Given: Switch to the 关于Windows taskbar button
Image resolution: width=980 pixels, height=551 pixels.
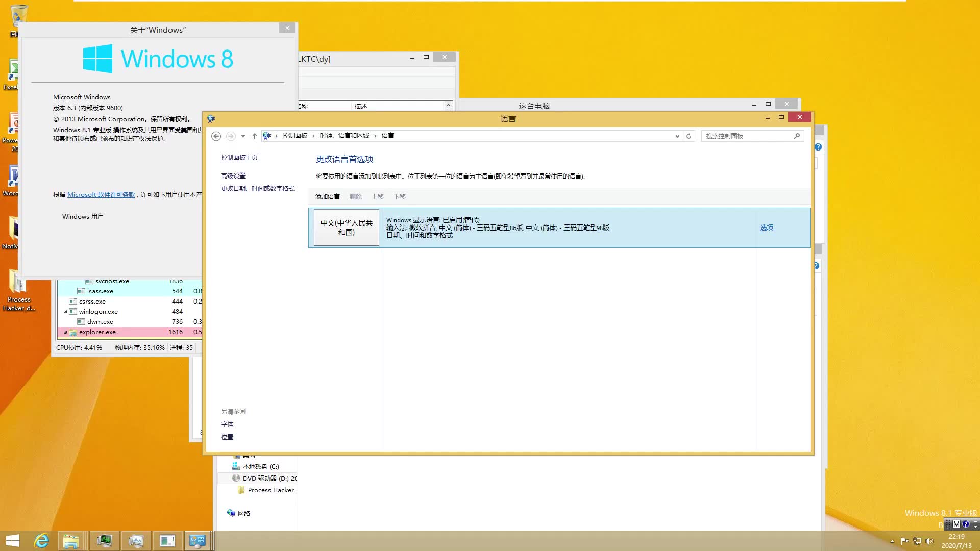Looking at the screenshot, I should click(x=167, y=541).
